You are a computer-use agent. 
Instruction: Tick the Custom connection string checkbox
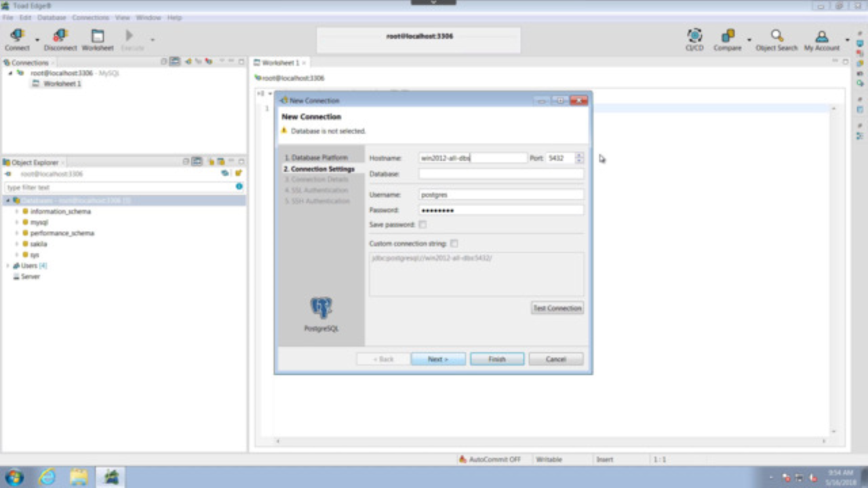454,243
